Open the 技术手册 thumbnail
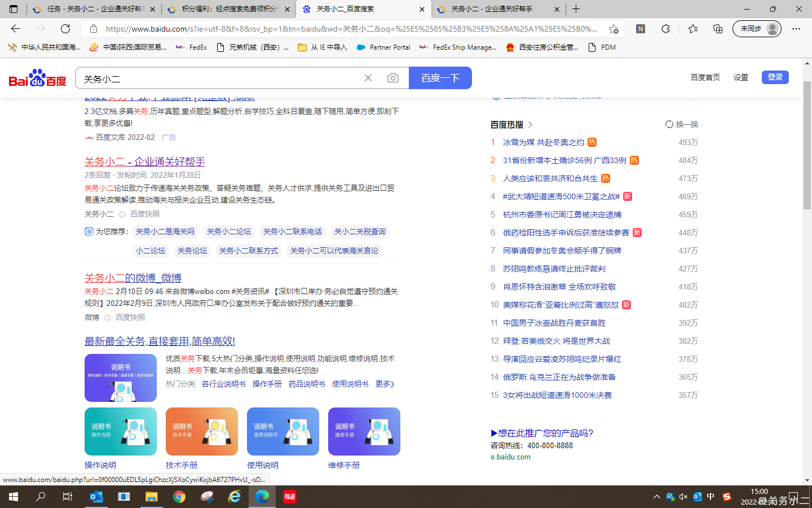Viewport: 812px width, 508px height. [202, 431]
